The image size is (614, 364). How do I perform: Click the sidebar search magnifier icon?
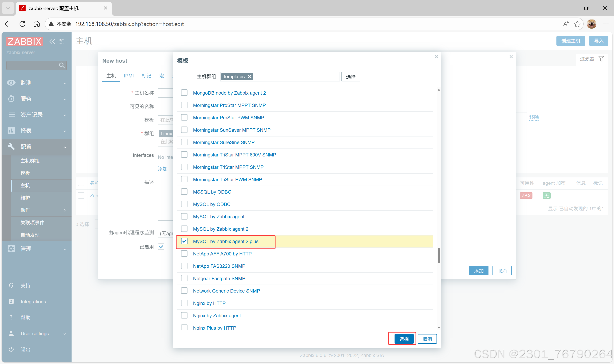[x=62, y=65]
